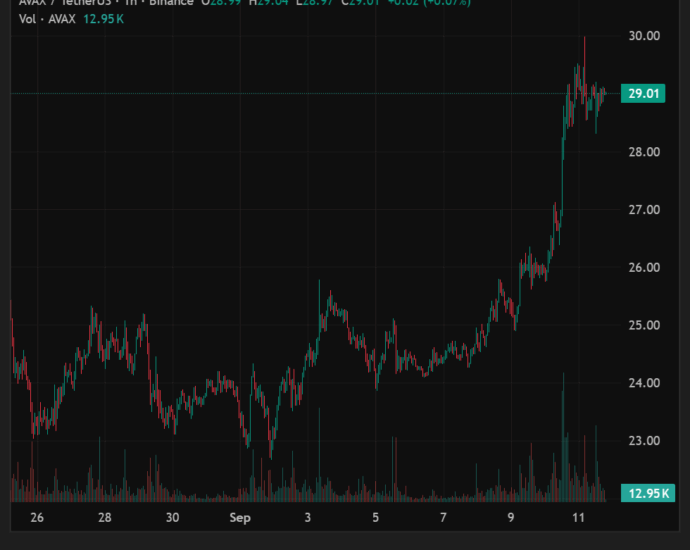Screen dimensions: 690x550
Task: Click the 7 date label on the time axis
Action: click(443, 518)
